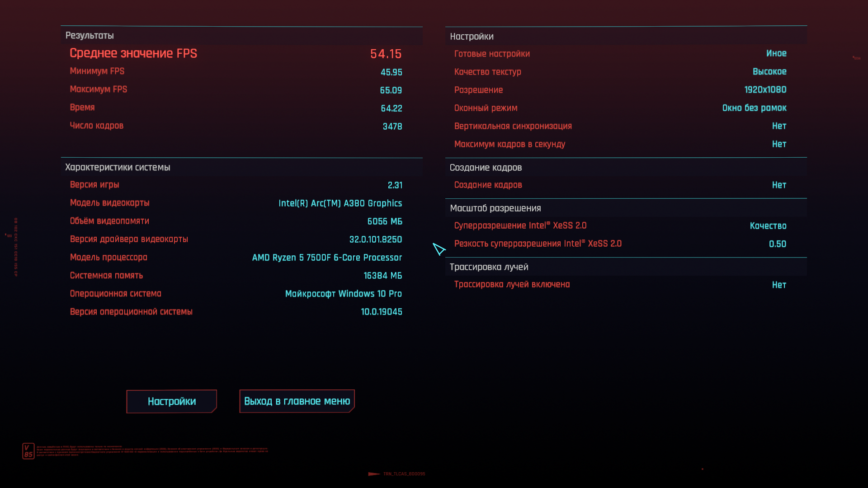The image size is (868, 488).
Task: Click Создание кадров value Нет
Action: pyautogui.click(x=778, y=185)
